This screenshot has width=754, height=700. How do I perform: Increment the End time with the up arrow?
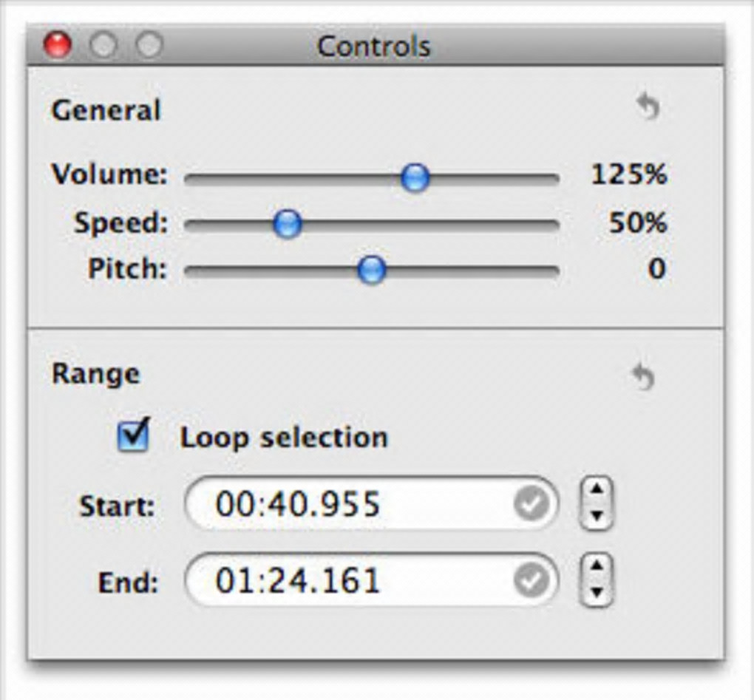pyautogui.click(x=597, y=568)
